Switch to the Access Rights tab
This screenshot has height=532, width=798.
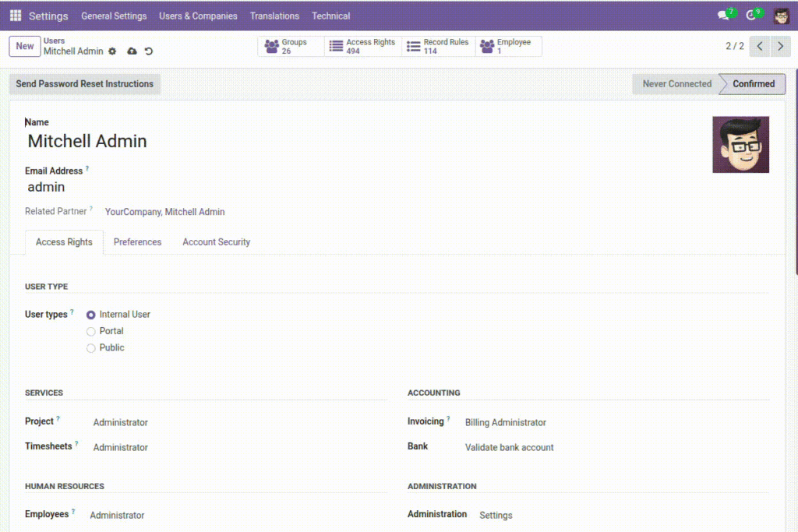click(64, 242)
